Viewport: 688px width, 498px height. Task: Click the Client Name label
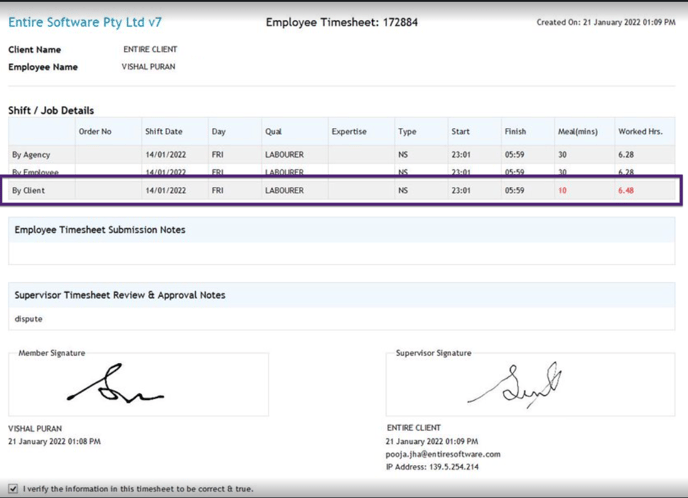35,50
